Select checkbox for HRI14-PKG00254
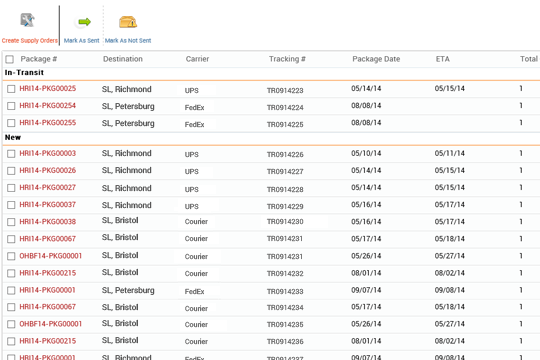The width and height of the screenshot is (540, 360). click(x=11, y=106)
